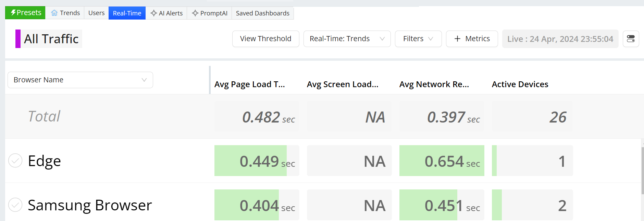The image size is (644, 221).
Task: Click the Avg Page Load Time column header
Action: coord(249,84)
